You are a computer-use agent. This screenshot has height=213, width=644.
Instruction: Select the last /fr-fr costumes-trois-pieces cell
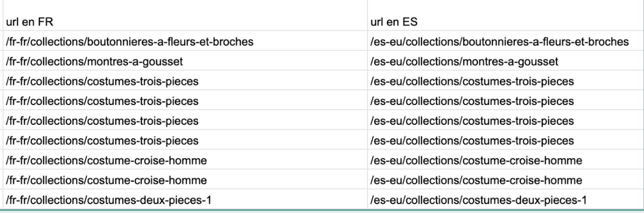[183, 140]
